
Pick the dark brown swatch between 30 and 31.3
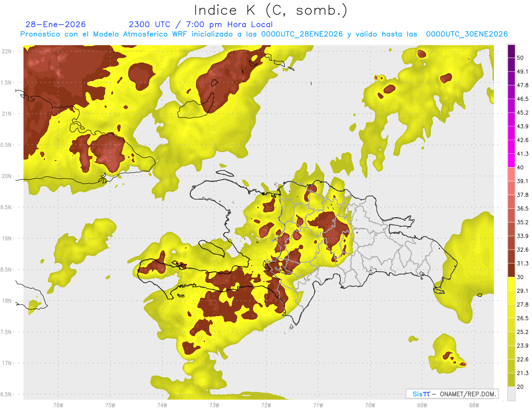tap(512, 270)
